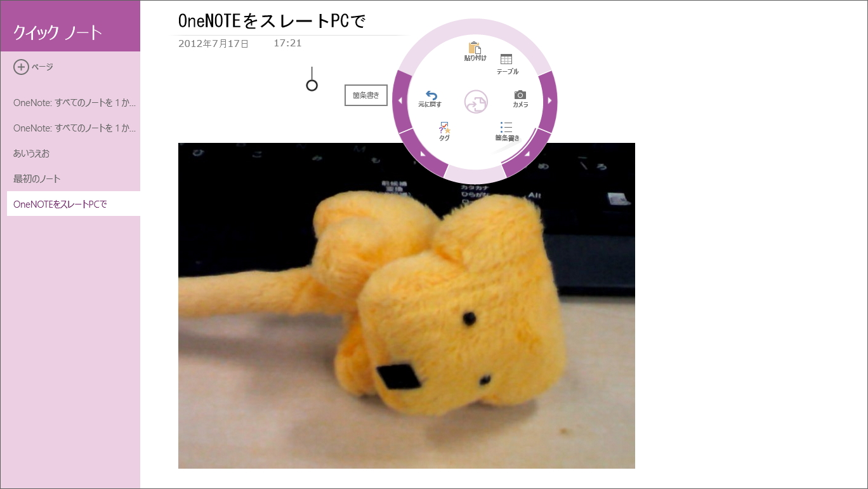Click the circular text selection handle
The image size is (868, 489).
pos(312,85)
